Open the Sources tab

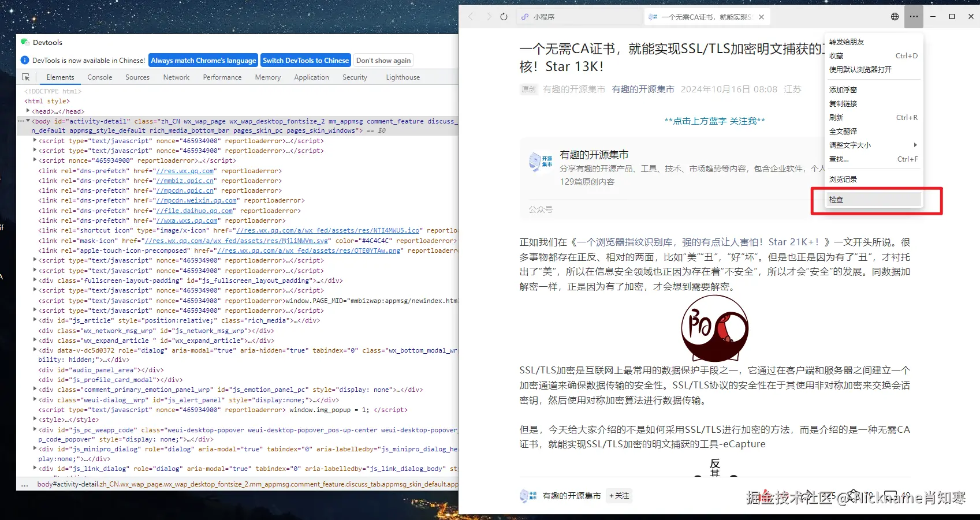click(137, 77)
